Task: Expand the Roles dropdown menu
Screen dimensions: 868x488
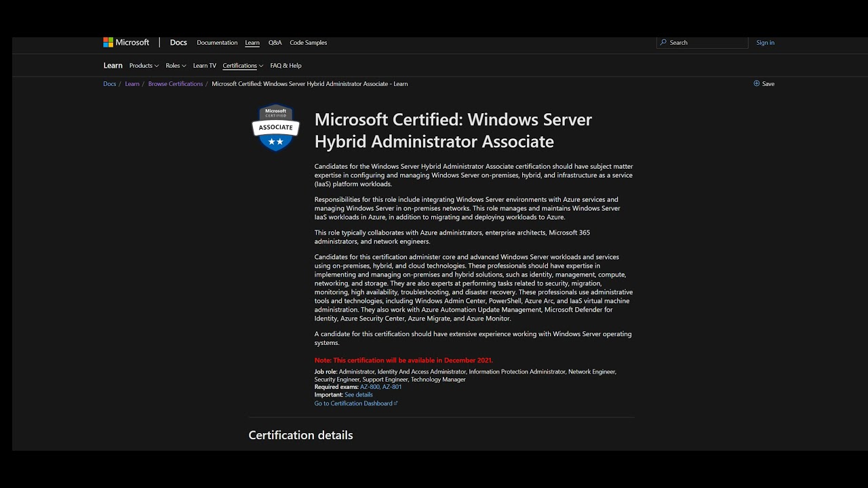Action: 176,66
